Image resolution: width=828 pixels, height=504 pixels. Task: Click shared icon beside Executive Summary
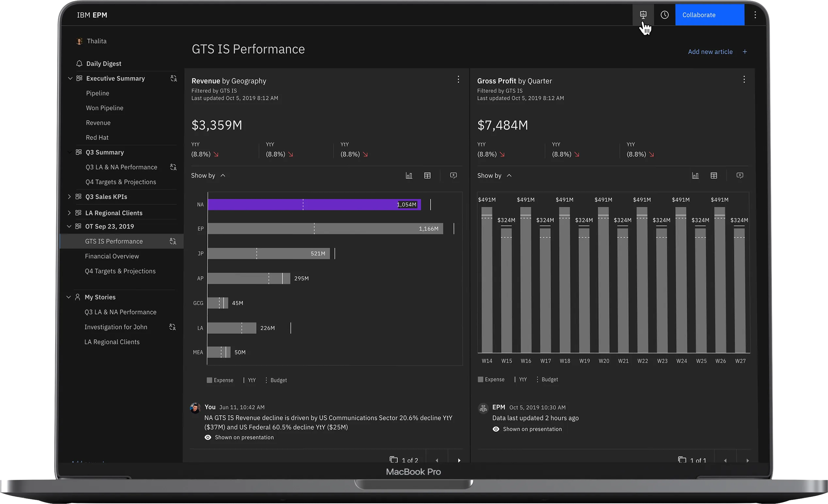click(174, 78)
